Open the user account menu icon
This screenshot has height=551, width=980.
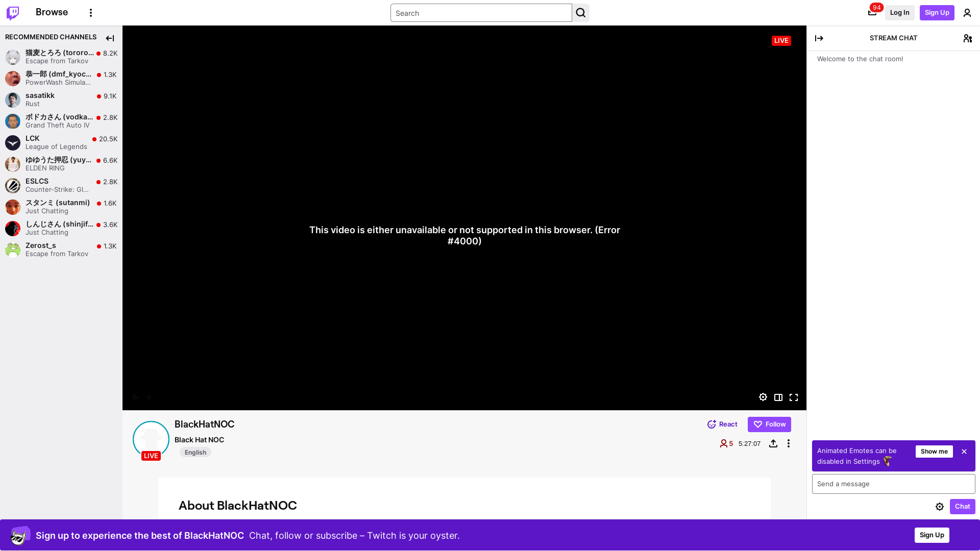(x=967, y=13)
